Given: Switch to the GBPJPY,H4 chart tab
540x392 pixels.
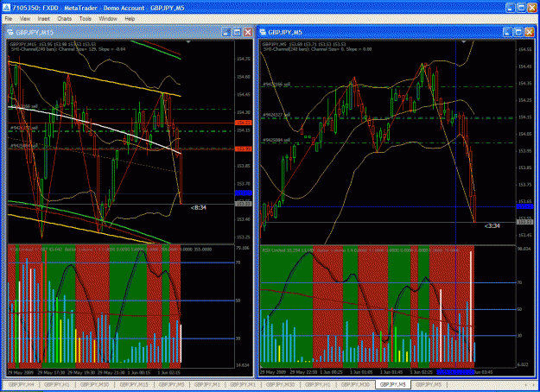Looking at the screenshot, I should (x=21, y=384).
